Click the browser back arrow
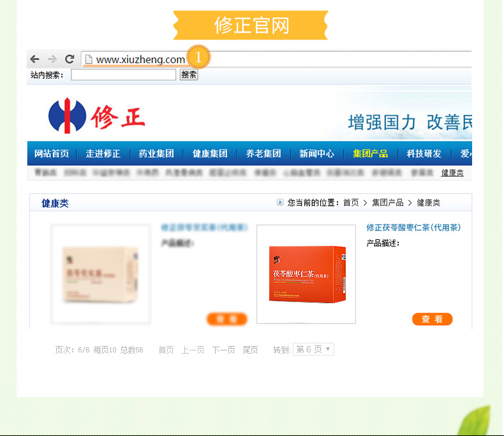Screen dimensions: 504x436 pyautogui.click(x=34, y=59)
